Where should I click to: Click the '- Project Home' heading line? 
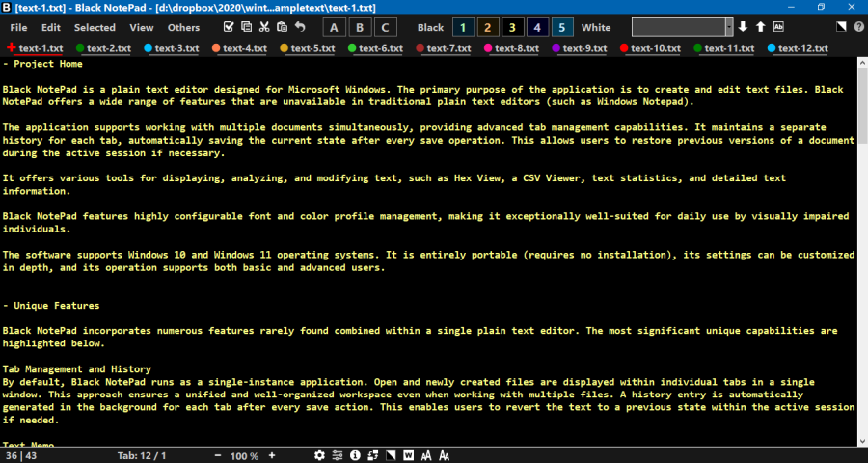point(42,64)
